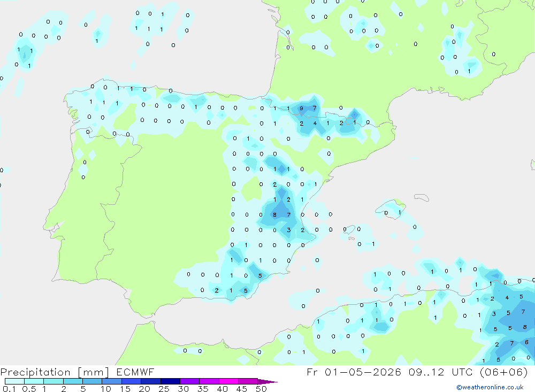Click the '50' legend scale label
The width and height of the screenshot is (535, 392).
pyautogui.click(x=262, y=389)
